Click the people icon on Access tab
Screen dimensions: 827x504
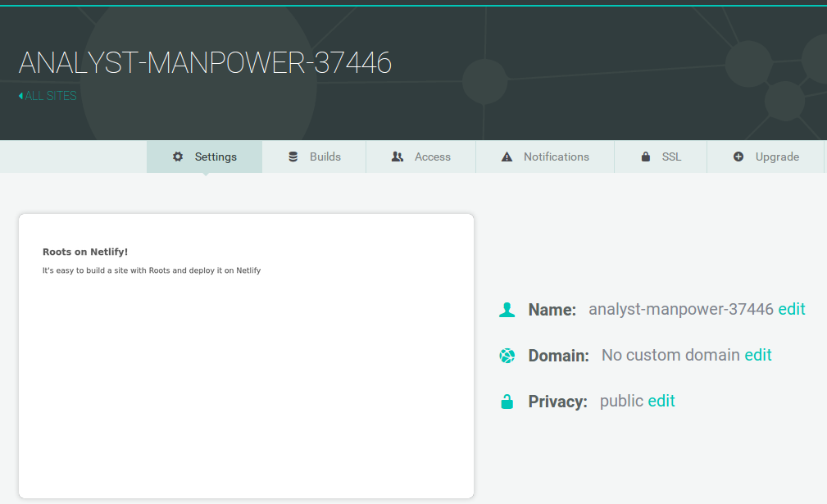(398, 157)
